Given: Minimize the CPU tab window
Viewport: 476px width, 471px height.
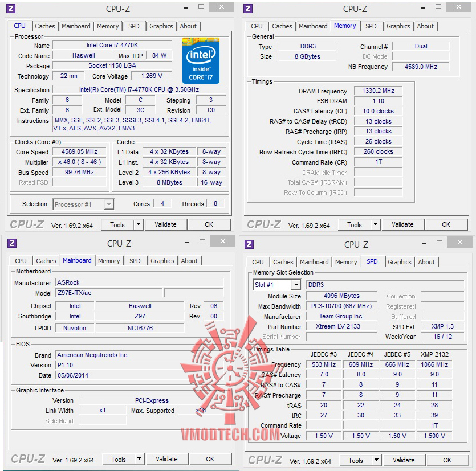Looking at the screenshot, I should [x=186, y=8].
